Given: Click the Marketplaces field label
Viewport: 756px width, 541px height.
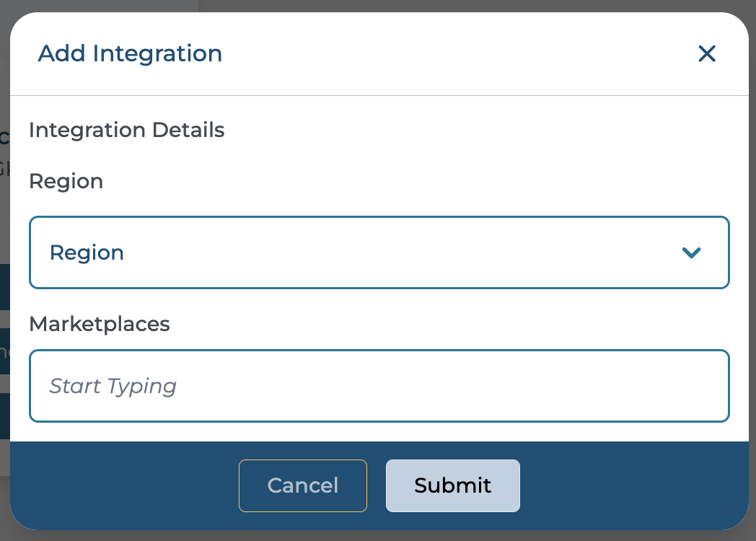Looking at the screenshot, I should 100,324.
